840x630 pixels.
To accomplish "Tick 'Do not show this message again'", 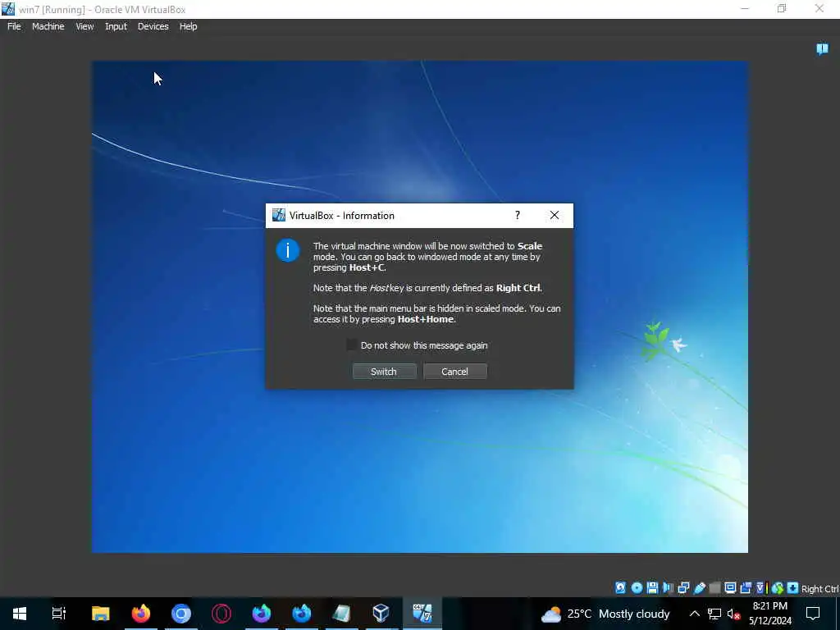I will pos(352,345).
